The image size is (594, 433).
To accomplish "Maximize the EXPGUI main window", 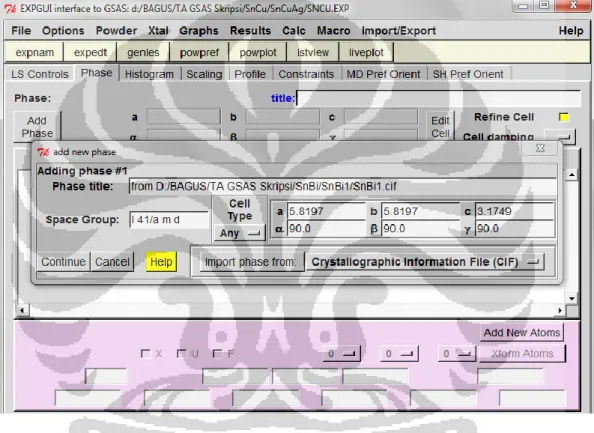I will [544, 6].
